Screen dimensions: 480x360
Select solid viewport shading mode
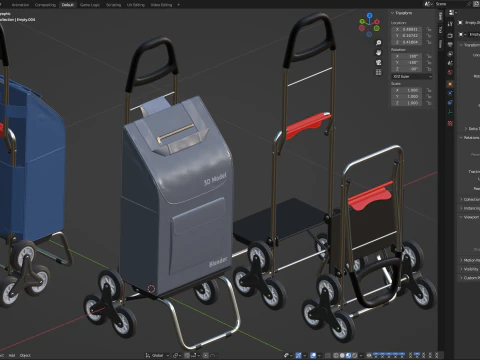point(342,355)
